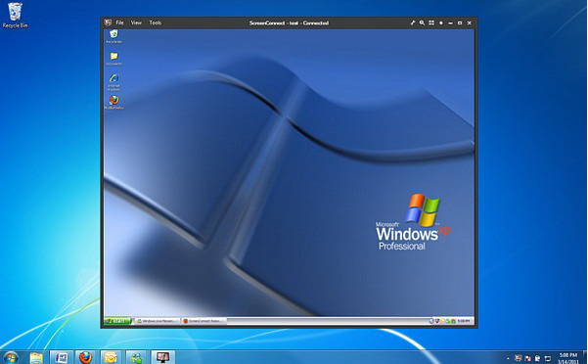Switch to ScreenConnect remote taskbar button
588x364 pixels.
pyautogui.click(x=204, y=321)
